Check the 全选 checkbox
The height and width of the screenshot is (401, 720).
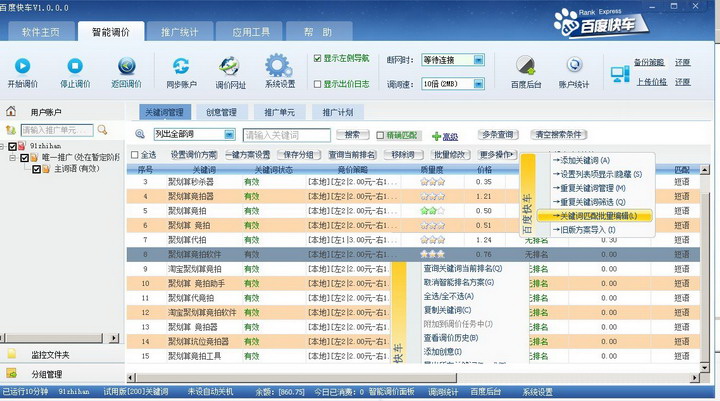click(135, 155)
